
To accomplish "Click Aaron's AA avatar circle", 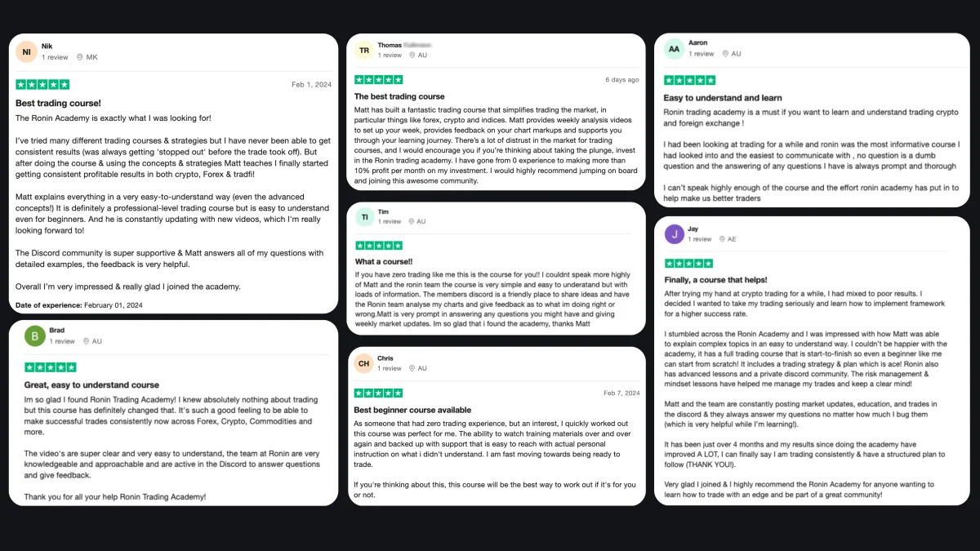I will 674,48.
